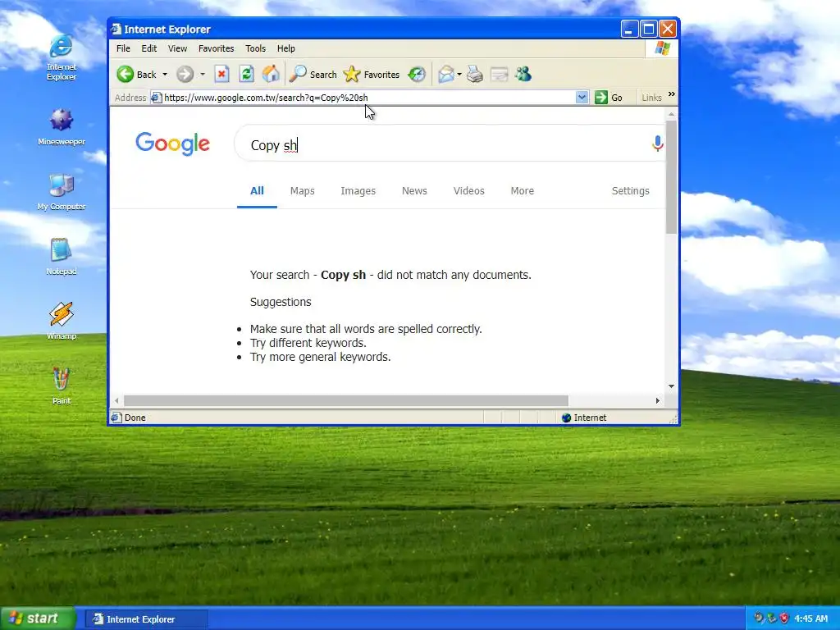Click the horizontal scrollbar left arrow
The width and height of the screenshot is (840, 630).
point(116,400)
